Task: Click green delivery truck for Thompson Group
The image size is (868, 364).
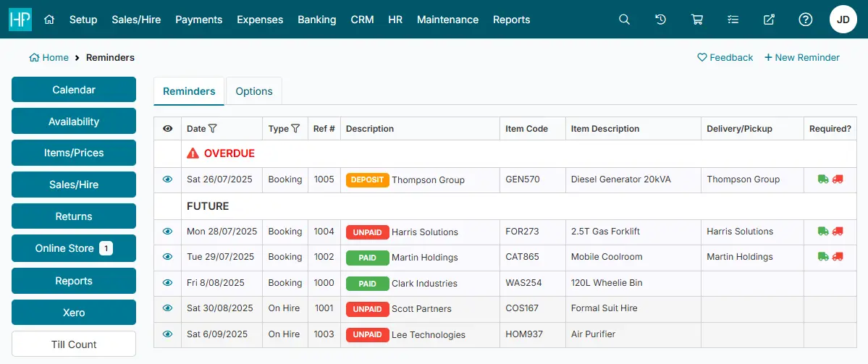Action: click(823, 179)
